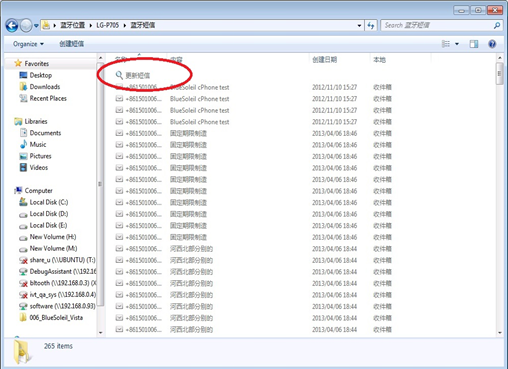The image size is (508, 369).
Task: Open Local Disk (C:) in sidebar
Action: (x=44, y=202)
